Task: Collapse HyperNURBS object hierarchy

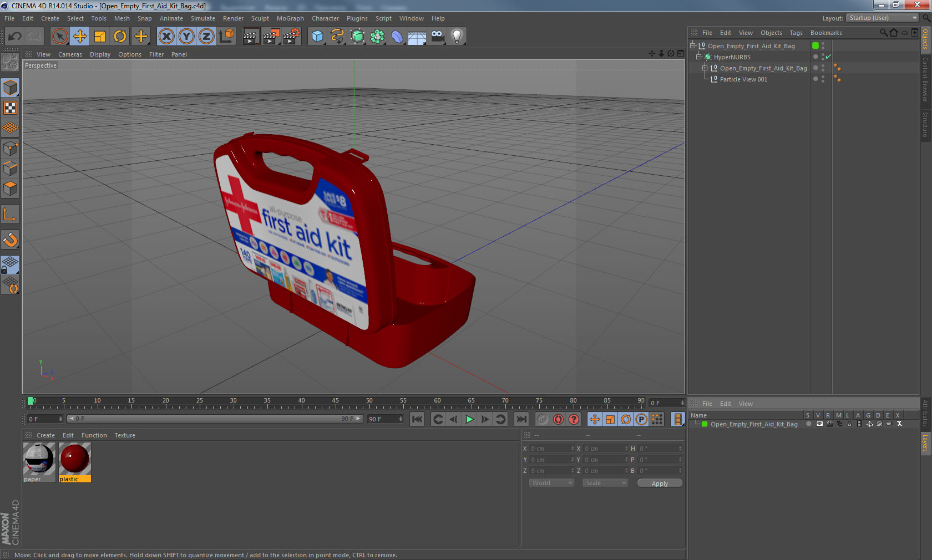Action: coord(699,57)
